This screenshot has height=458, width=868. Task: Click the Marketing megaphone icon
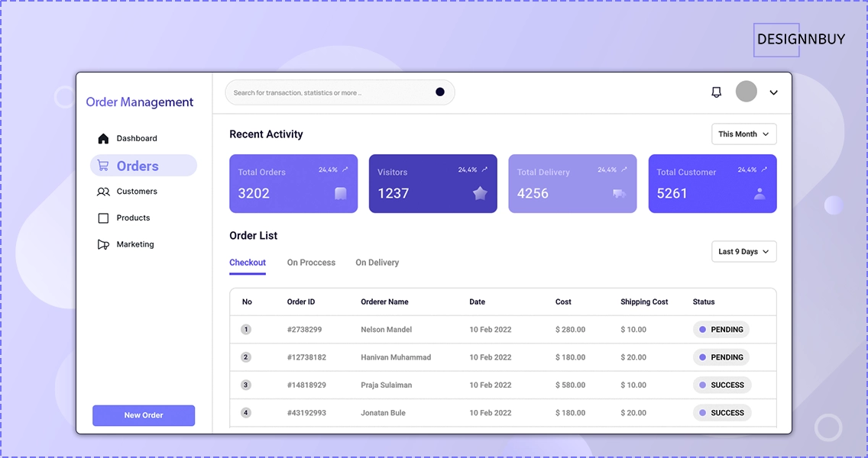tap(103, 244)
